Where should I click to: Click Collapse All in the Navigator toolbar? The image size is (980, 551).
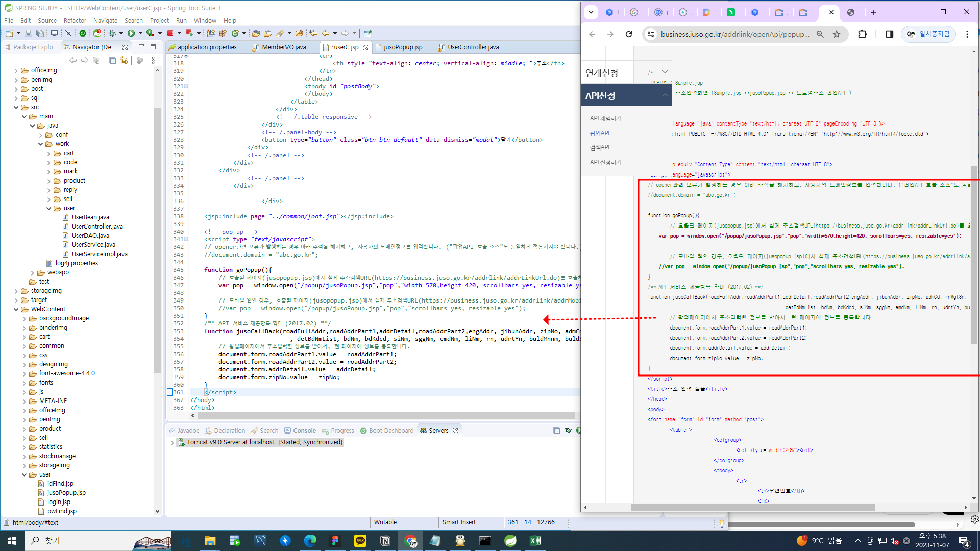tap(112, 60)
